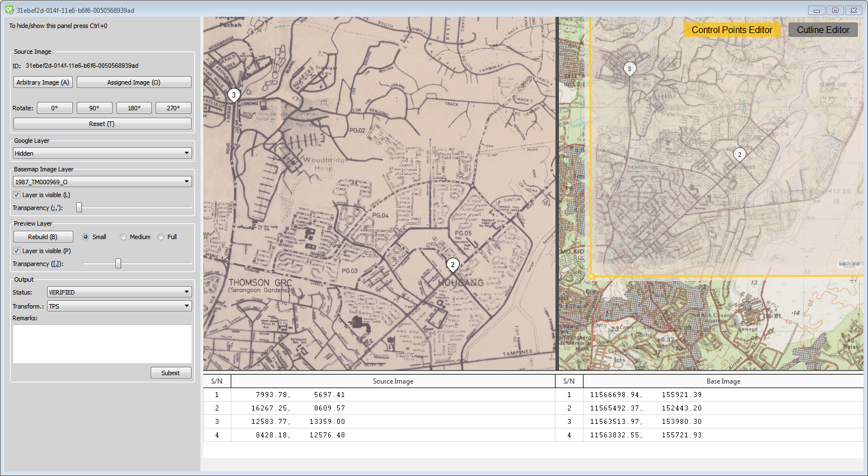Switch to the Cutline Editor tab
868x476 pixels.
point(823,30)
